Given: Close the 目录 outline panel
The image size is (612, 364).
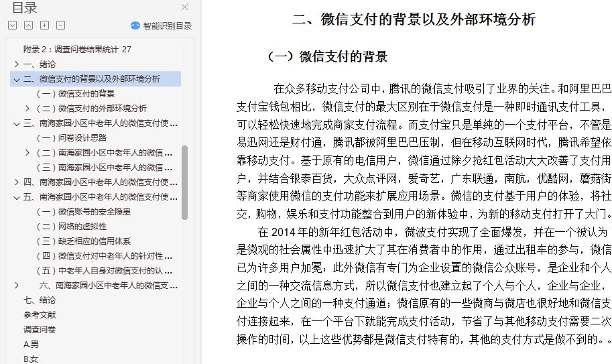Looking at the screenshot, I should tap(184, 7).
